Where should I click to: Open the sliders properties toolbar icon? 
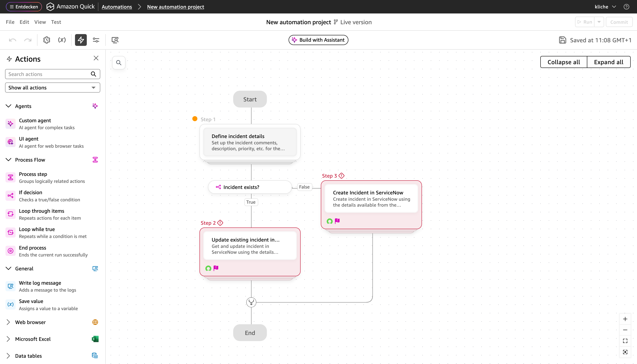click(x=96, y=40)
